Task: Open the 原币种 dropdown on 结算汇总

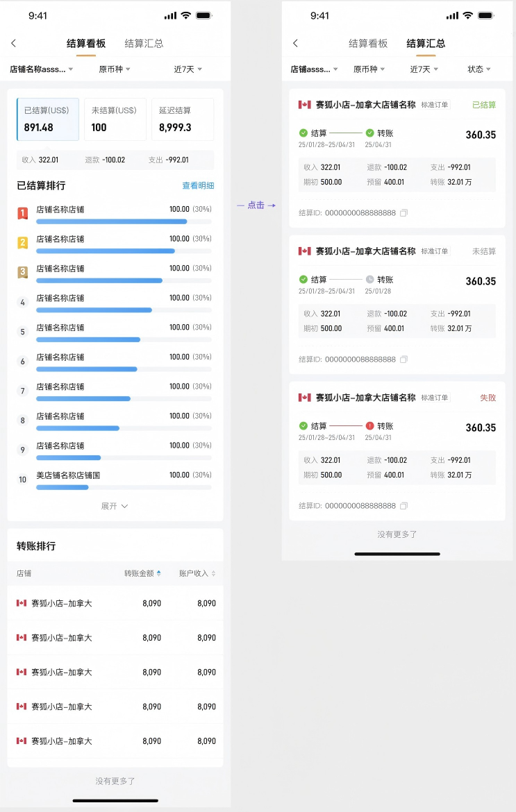Action: click(369, 69)
